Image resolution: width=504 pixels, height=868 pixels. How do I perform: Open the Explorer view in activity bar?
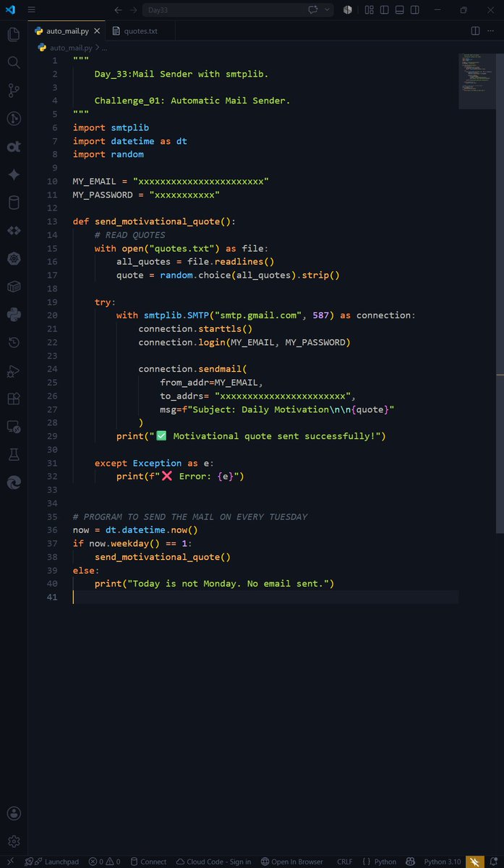tap(14, 34)
